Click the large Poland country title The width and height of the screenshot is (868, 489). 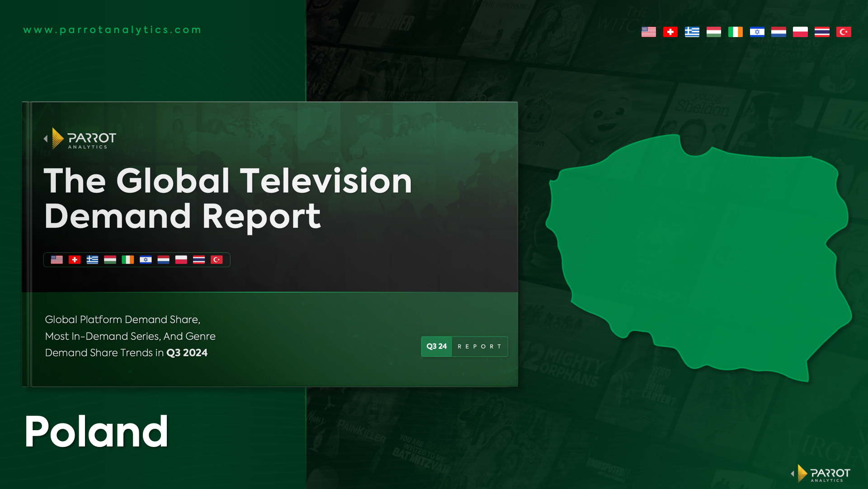coord(96,432)
